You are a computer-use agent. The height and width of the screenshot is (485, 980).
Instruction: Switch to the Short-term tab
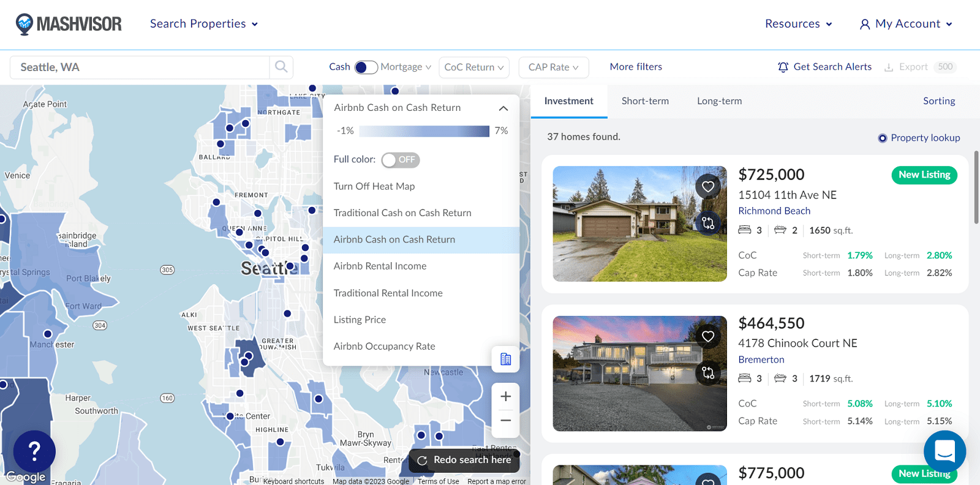pyautogui.click(x=645, y=101)
